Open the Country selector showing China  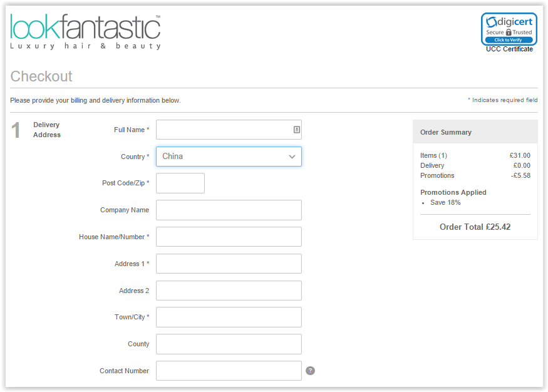click(229, 157)
